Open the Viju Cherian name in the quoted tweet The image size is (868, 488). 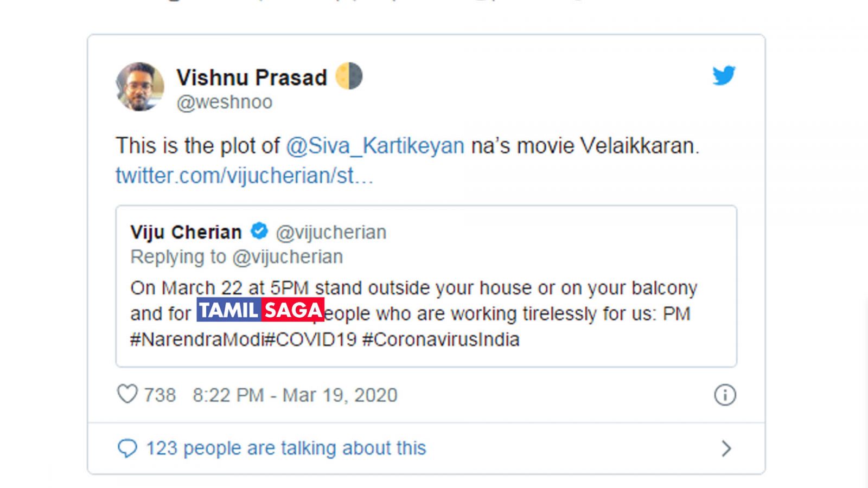[x=186, y=232]
